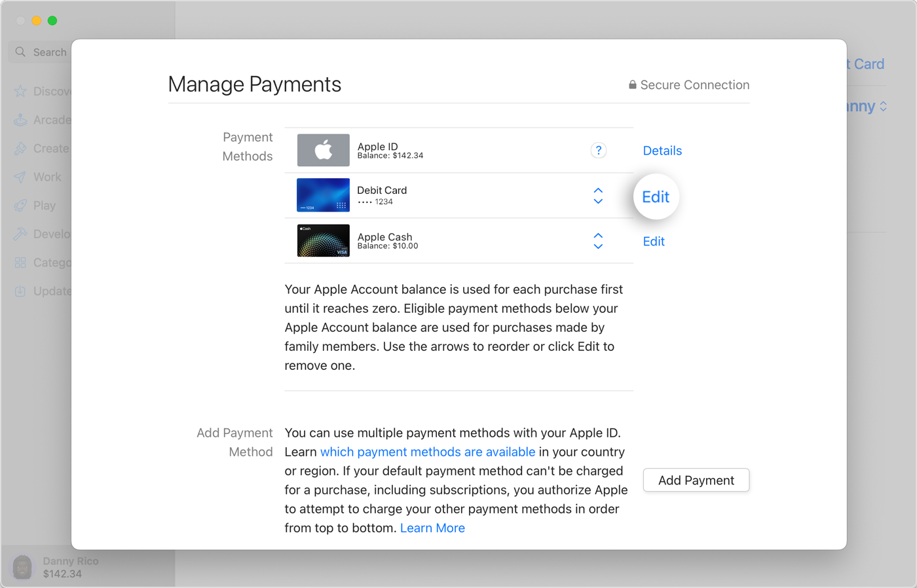917x588 pixels.
Task: Move the Debit Card up in payment order
Action: pyautogui.click(x=598, y=191)
